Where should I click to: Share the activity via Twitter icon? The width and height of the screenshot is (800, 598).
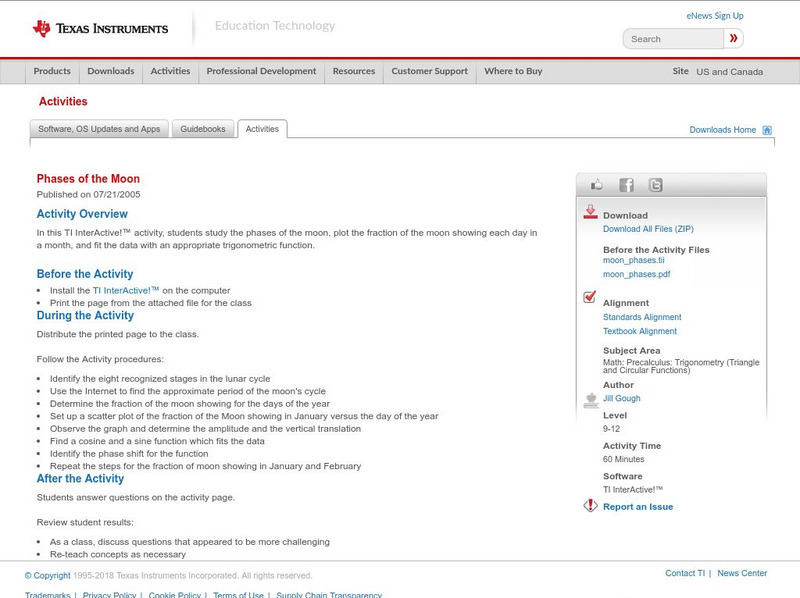pos(655,185)
